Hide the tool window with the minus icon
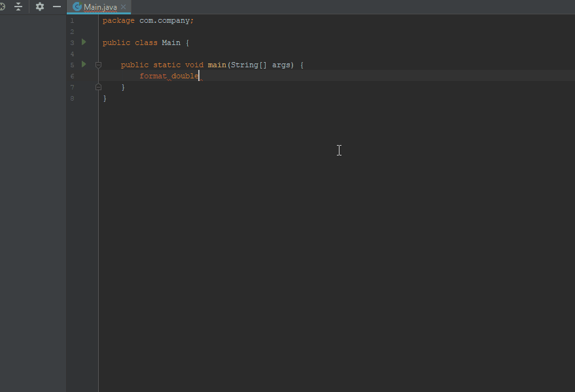The image size is (575, 392). click(x=56, y=7)
